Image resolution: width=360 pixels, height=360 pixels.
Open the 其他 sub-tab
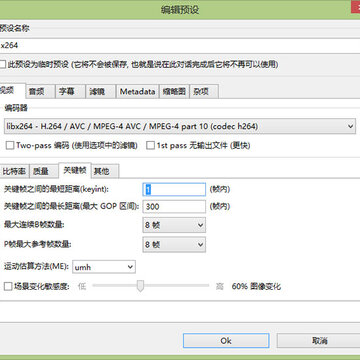105,171
